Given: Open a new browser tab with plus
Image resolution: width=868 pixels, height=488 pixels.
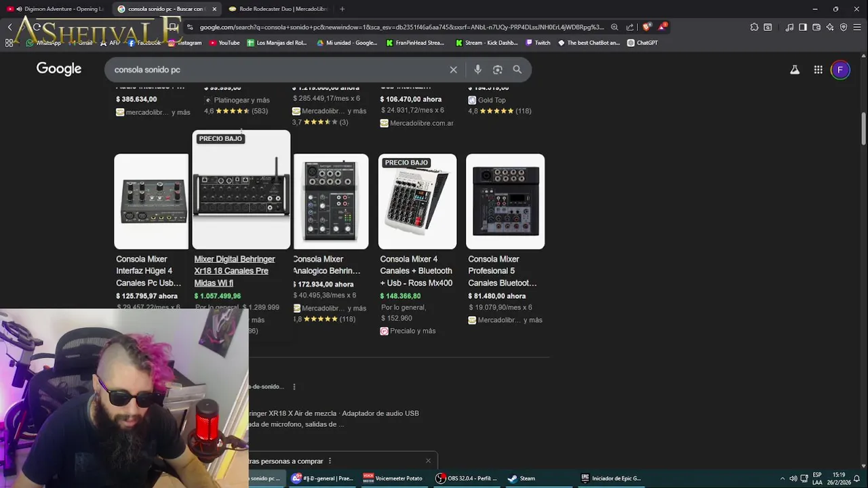Looking at the screenshot, I should pyautogui.click(x=342, y=9).
